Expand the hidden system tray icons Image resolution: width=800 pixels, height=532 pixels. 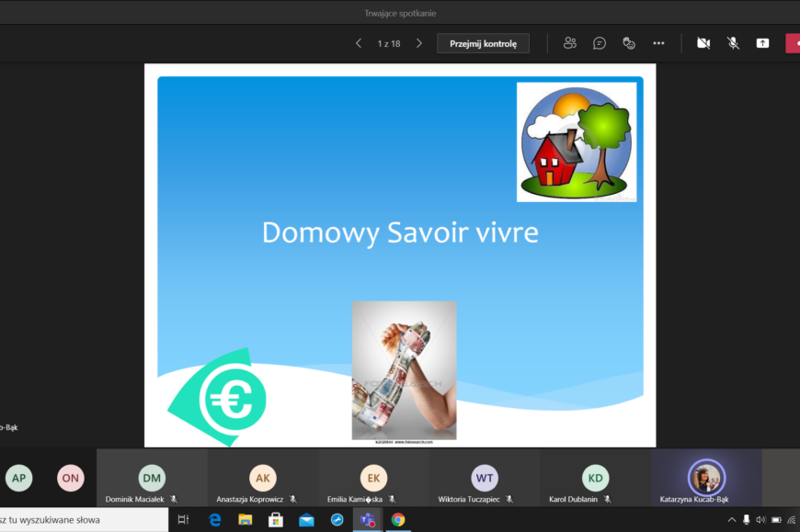[732, 520]
